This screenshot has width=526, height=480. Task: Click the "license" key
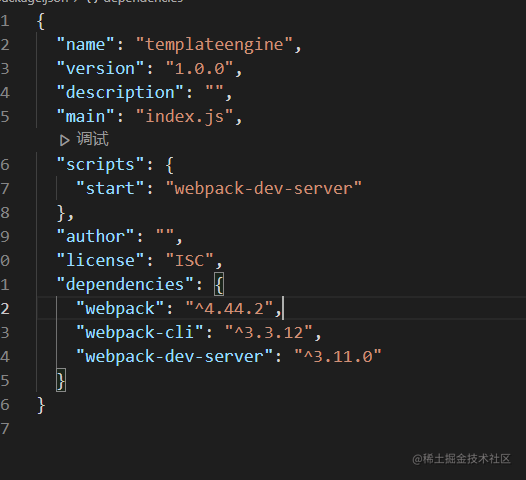100,261
